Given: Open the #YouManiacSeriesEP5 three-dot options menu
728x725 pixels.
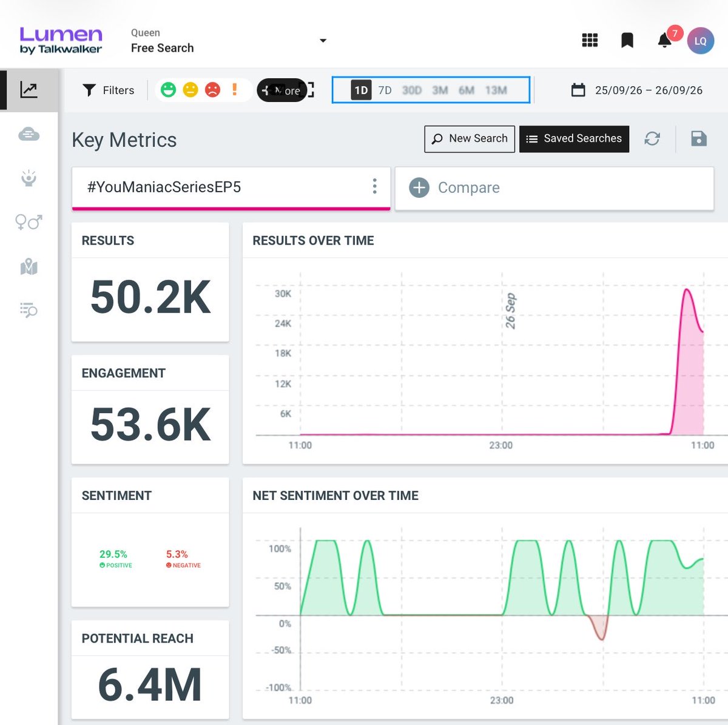Looking at the screenshot, I should pyautogui.click(x=374, y=186).
